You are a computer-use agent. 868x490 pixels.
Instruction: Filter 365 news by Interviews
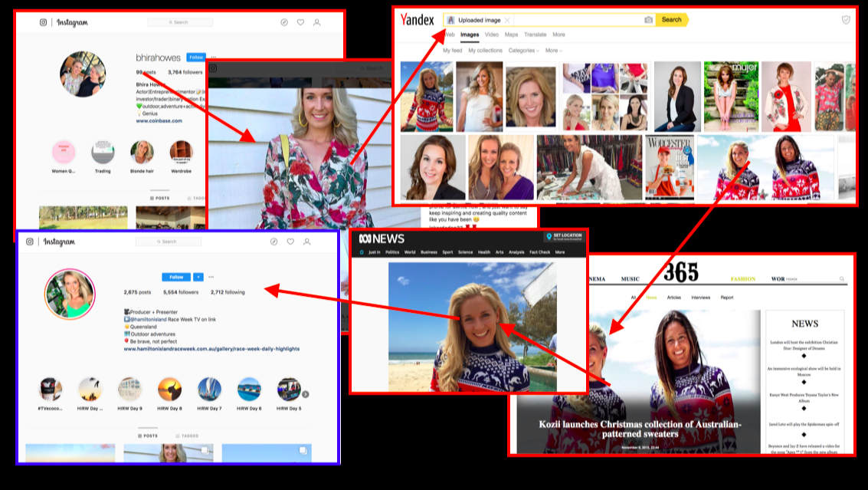coord(700,298)
